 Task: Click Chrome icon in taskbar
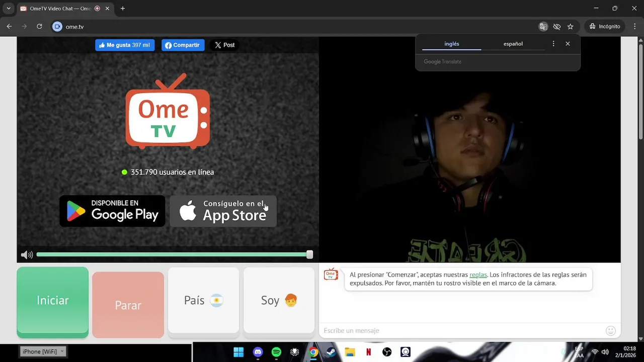click(x=313, y=352)
